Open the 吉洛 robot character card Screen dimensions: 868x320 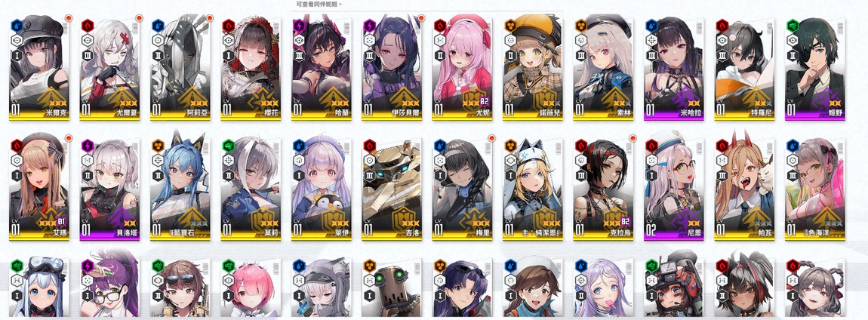click(392, 188)
